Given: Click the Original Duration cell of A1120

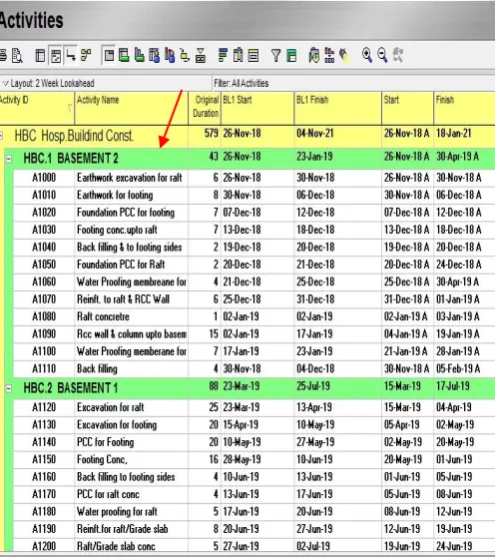Looking at the screenshot, I should (x=205, y=407).
